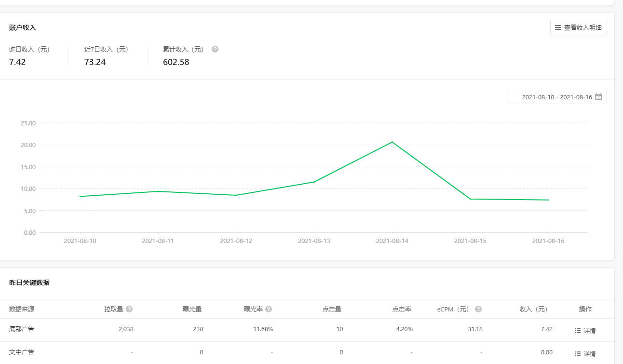This screenshot has width=623, height=364.
Task: Click list icon in 查看收入明细 button
Action: point(558,27)
